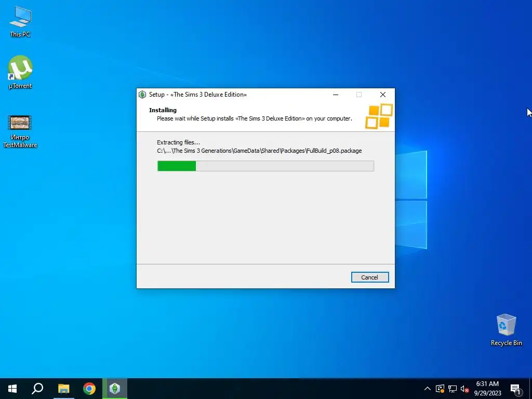
Task: Click the "Extracting files..." status text
Action: pos(179,142)
